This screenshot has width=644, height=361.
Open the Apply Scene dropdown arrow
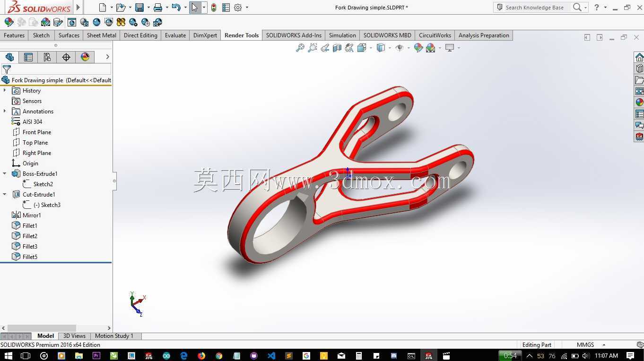pyautogui.click(x=440, y=48)
